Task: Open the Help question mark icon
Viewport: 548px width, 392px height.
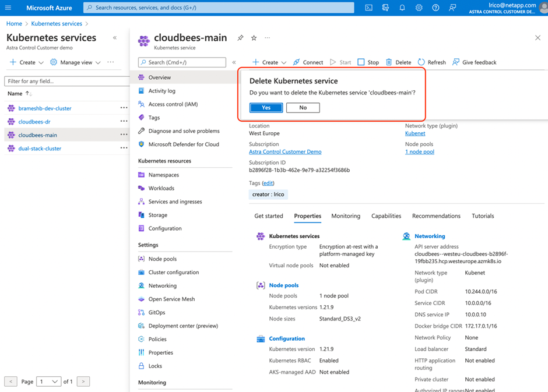Action: point(436,8)
